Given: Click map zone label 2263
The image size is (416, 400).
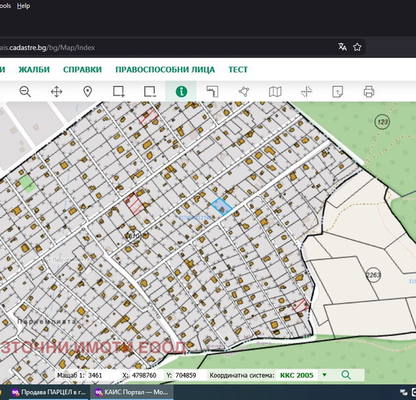Looking at the screenshot, I should point(373,275).
